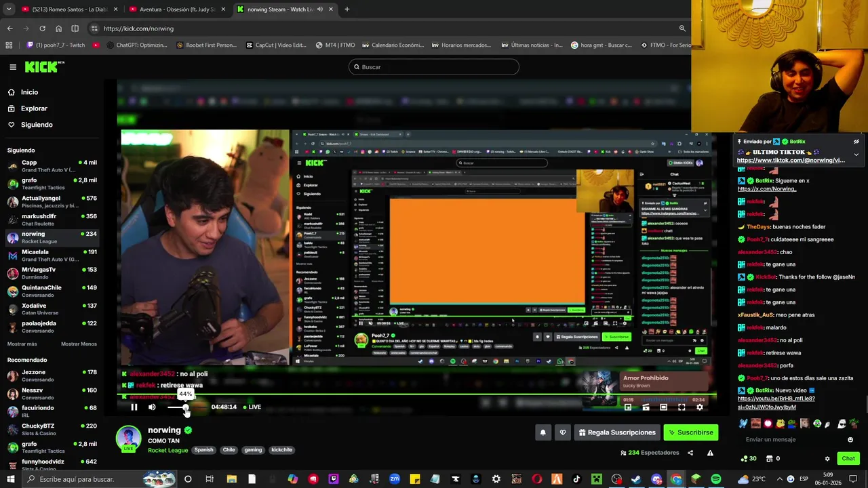Toggle the follow heart button for norwing
868x488 pixels.
563,432
